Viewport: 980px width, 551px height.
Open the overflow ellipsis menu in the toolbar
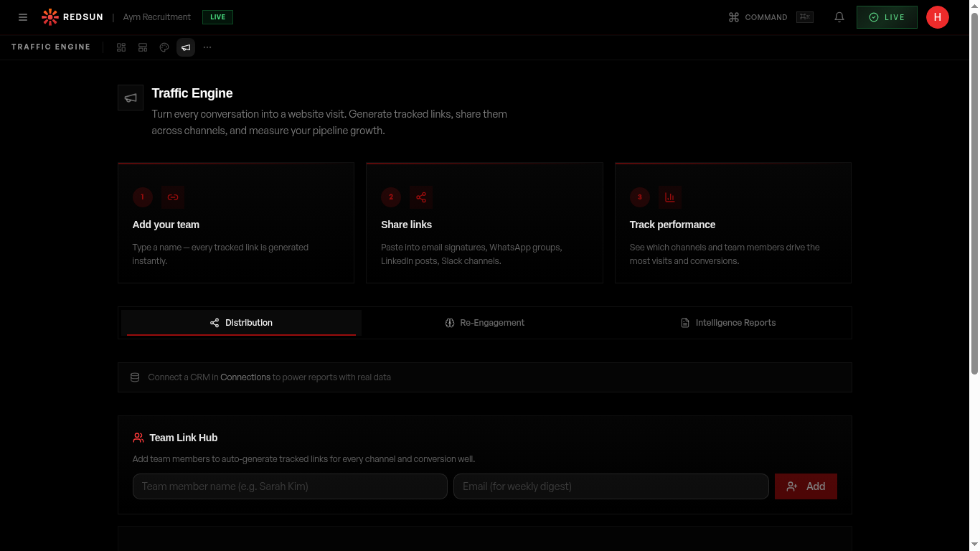pyautogui.click(x=207, y=47)
